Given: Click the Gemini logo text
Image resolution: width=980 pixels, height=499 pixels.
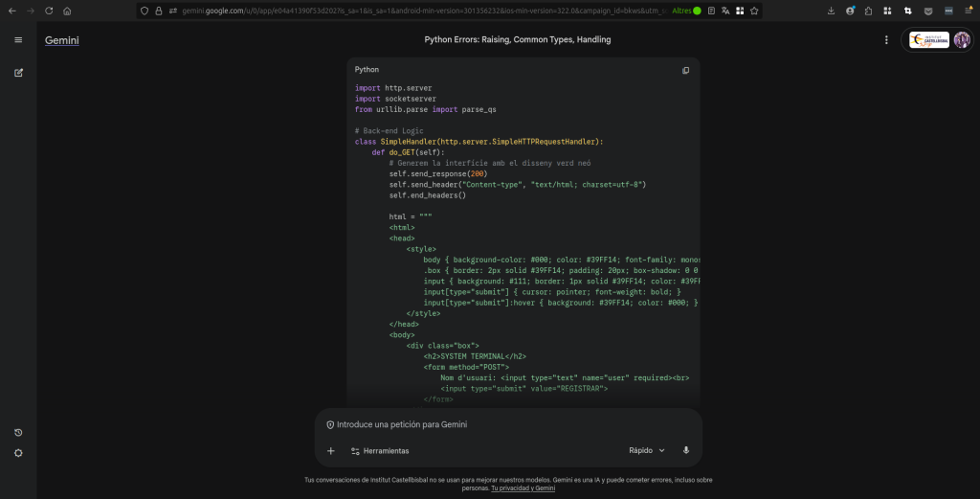Looking at the screenshot, I should pyautogui.click(x=62, y=40).
